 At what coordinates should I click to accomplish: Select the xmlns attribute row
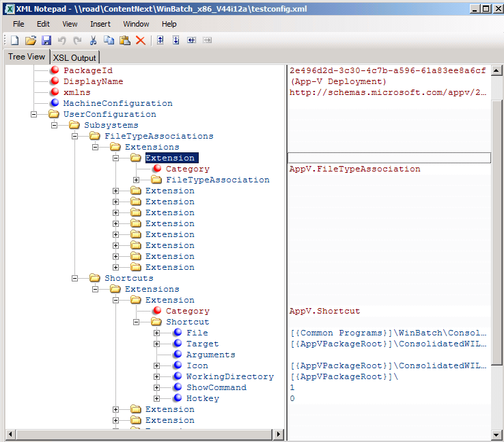coord(77,92)
